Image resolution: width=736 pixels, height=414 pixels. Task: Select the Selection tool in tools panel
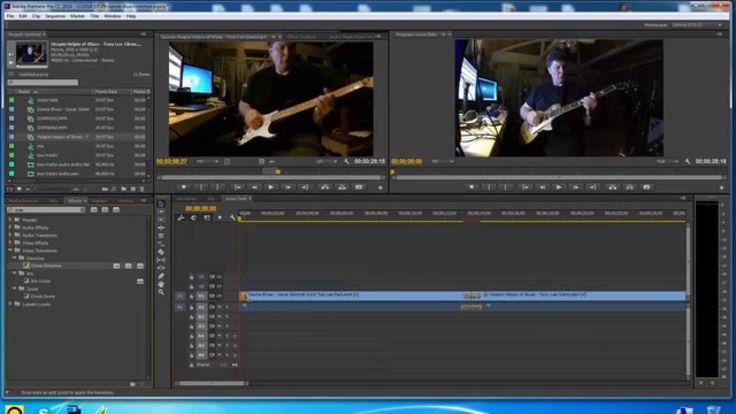[x=161, y=204]
